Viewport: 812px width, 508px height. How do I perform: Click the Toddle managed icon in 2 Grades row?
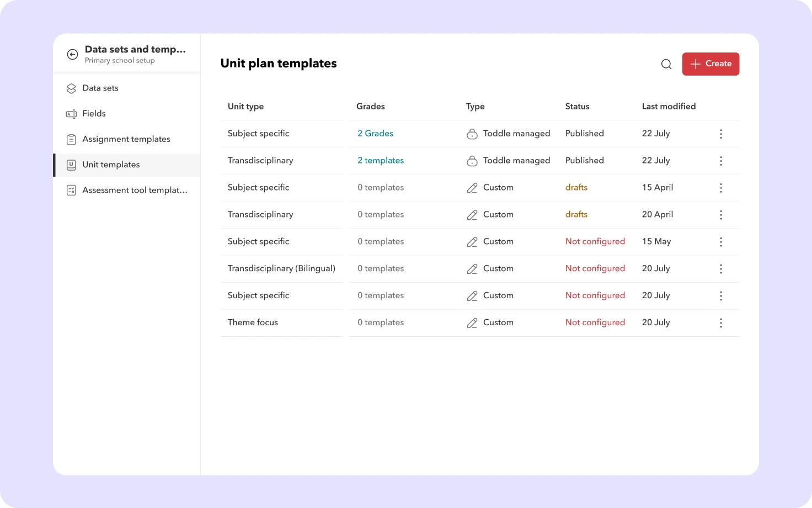tap(472, 134)
